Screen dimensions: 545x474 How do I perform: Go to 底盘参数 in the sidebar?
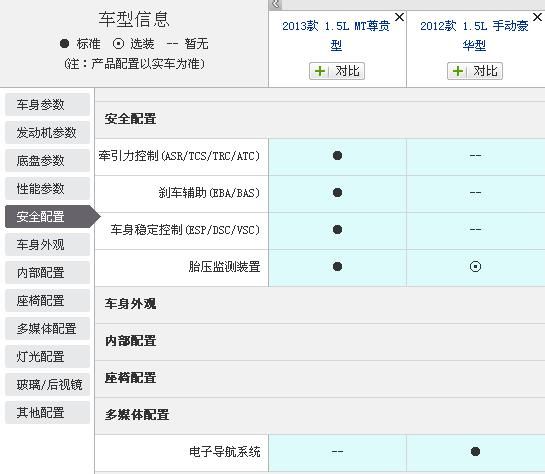[x=47, y=161]
